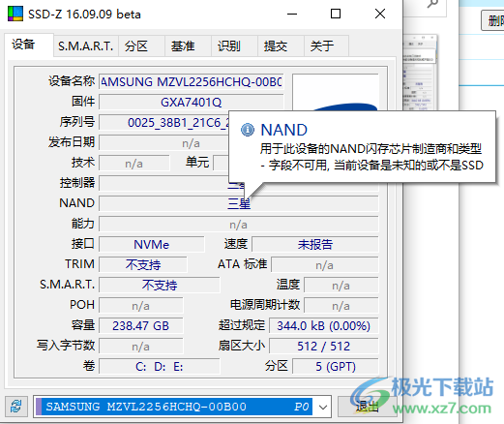Open the 关于 about tab
Screen dimensions: 504x424
click(326, 46)
